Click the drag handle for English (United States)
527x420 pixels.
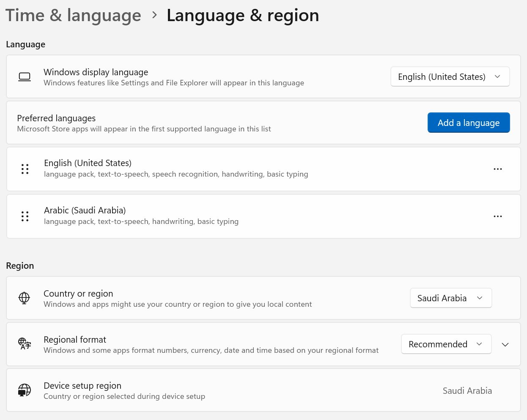pyautogui.click(x=25, y=169)
